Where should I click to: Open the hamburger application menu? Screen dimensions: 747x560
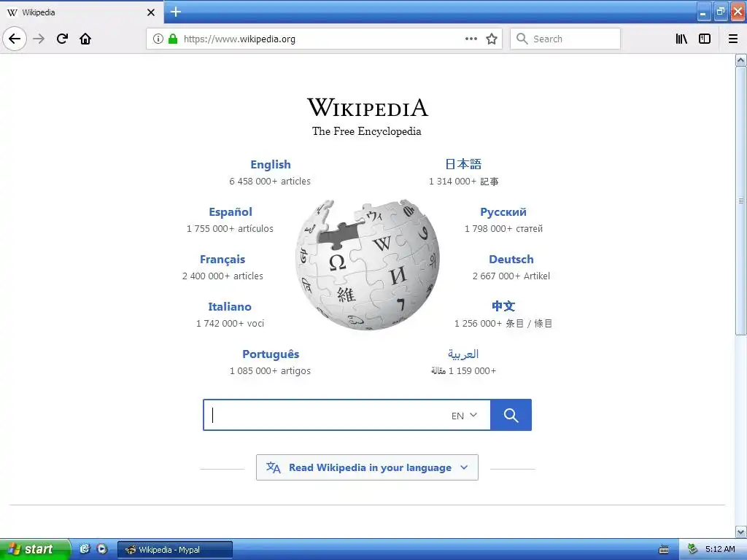click(733, 39)
